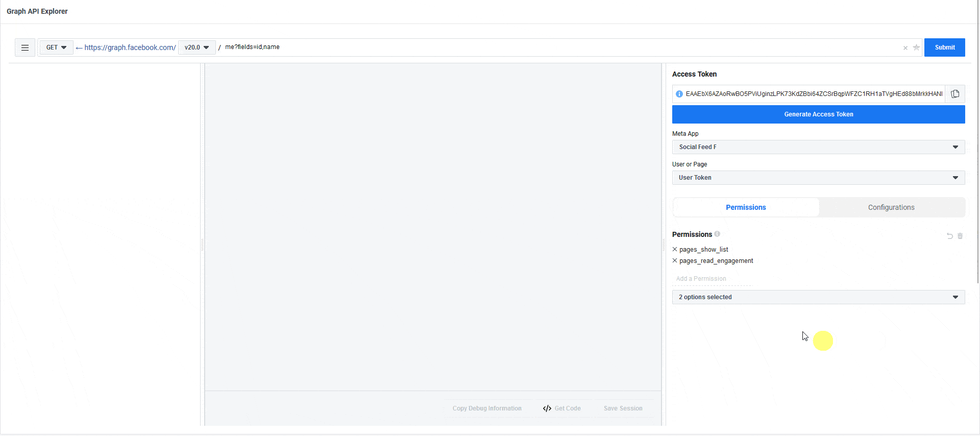Click the Access Token heading
This screenshot has width=980, height=436.
click(x=694, y=74)
